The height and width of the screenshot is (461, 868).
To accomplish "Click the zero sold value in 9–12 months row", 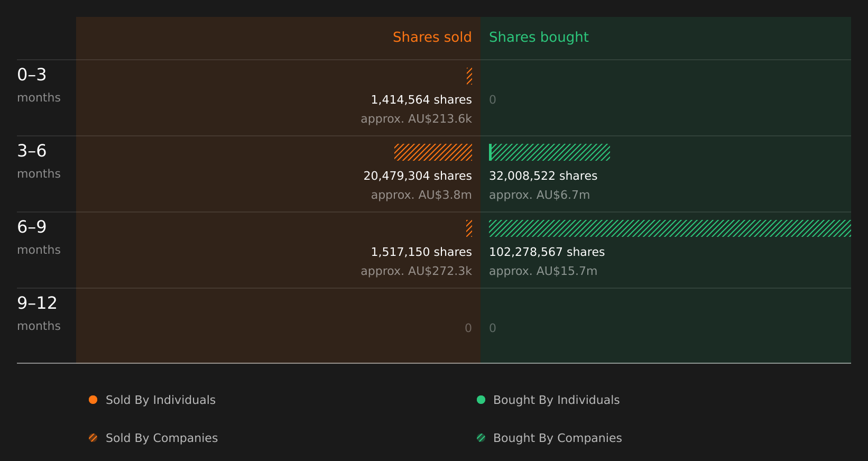I will point(468,328).
